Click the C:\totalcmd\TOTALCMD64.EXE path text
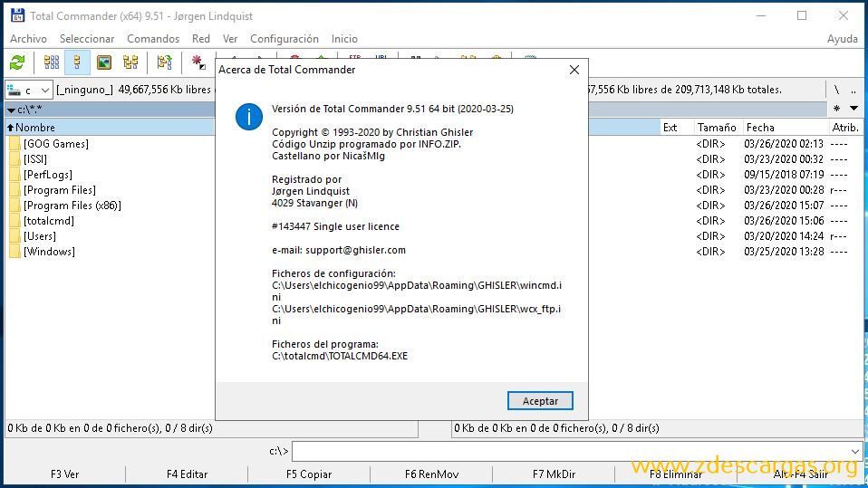The image size is (868, 488). click(340, 357)
